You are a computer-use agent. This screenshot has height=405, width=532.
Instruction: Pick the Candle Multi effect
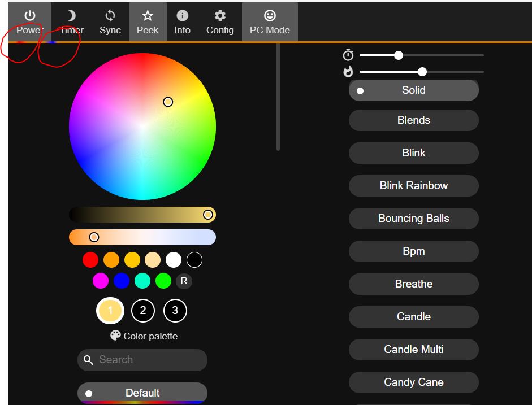414,350
